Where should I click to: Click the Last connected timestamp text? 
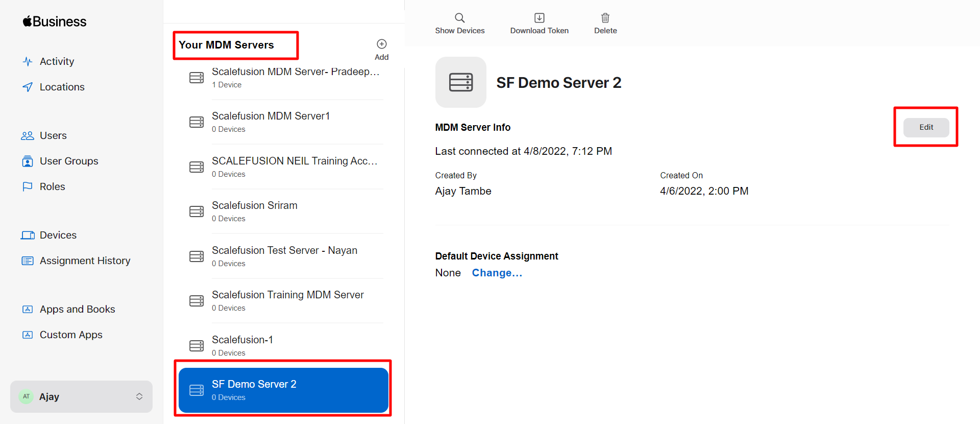[524, 151]
